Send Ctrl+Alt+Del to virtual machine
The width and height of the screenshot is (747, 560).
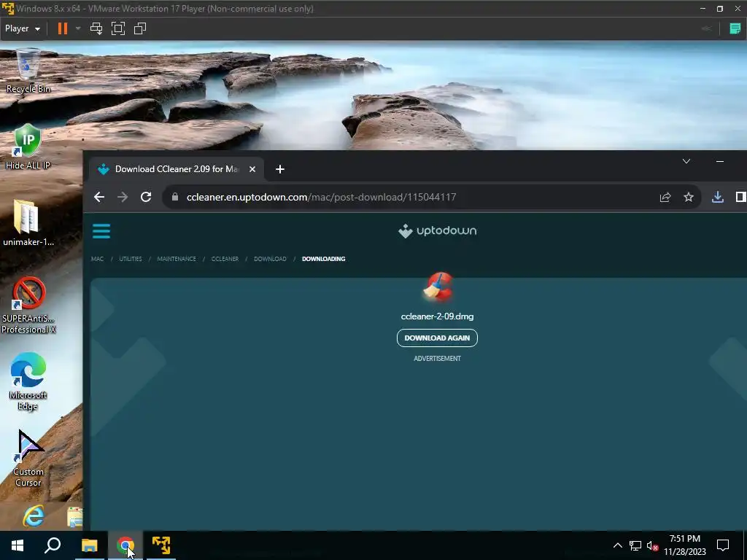[x=96, y=28]
